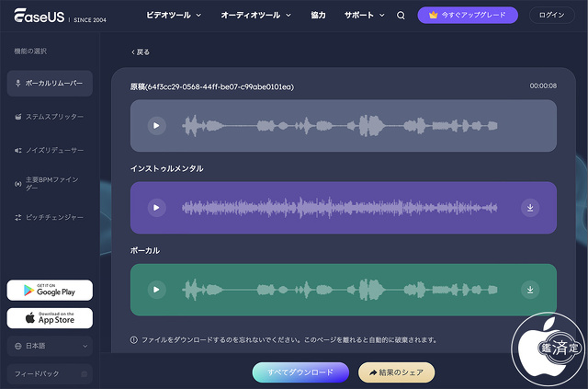Image resolution: width=588 pixels, height=389 pixels.
Task: Select ピッチチェンジャー in sidebar
Action: (50, 217)
